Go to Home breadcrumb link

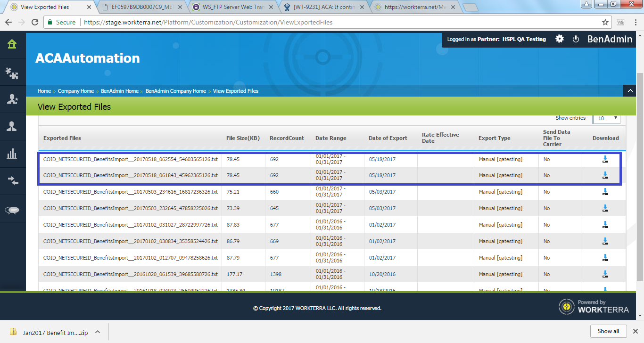44,91
